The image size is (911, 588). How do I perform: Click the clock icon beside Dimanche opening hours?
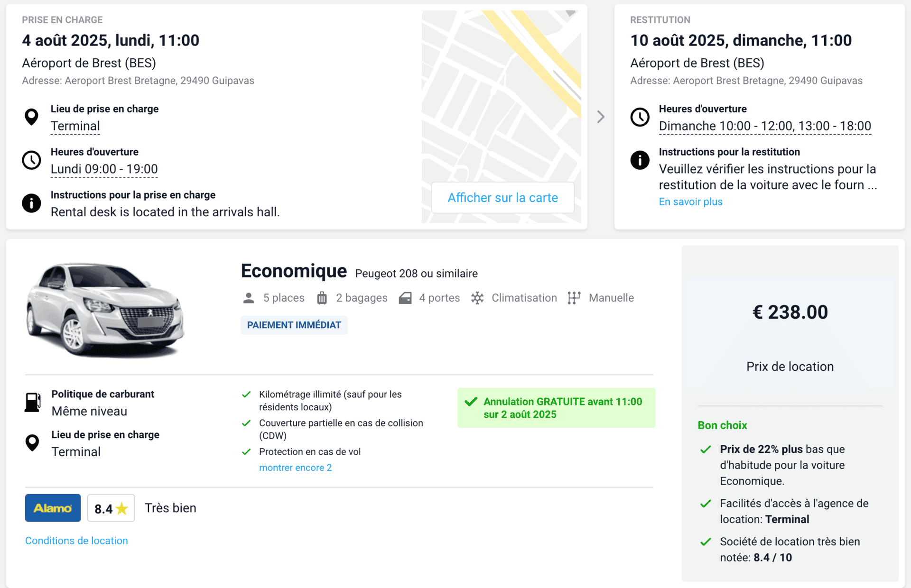(640, 117)
